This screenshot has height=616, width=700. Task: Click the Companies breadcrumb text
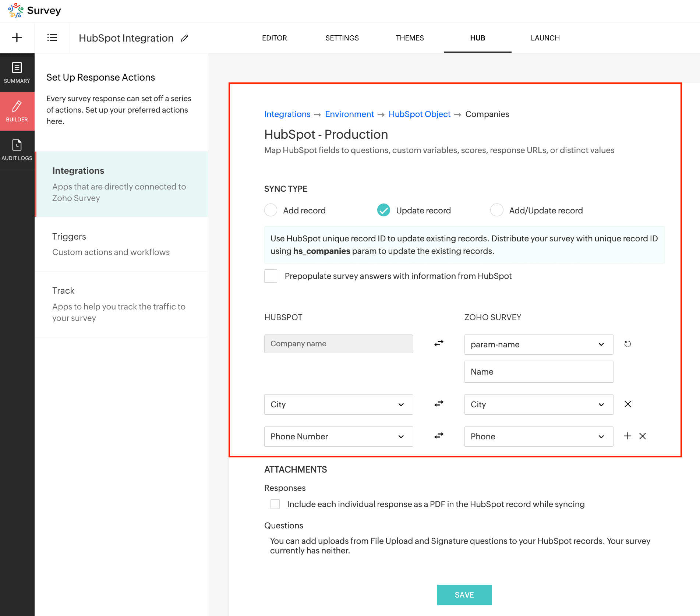487,114
